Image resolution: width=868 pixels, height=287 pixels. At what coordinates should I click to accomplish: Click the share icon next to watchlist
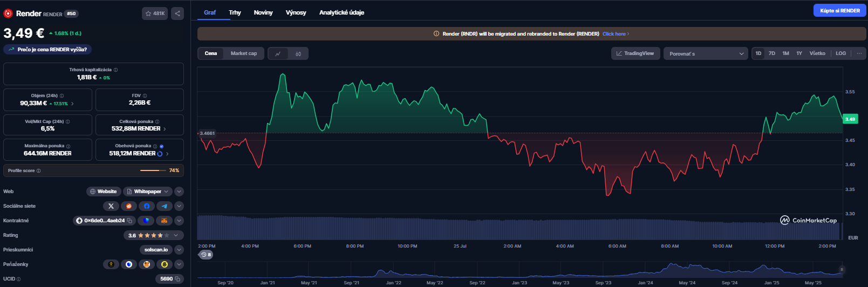(x=177, y=13)
